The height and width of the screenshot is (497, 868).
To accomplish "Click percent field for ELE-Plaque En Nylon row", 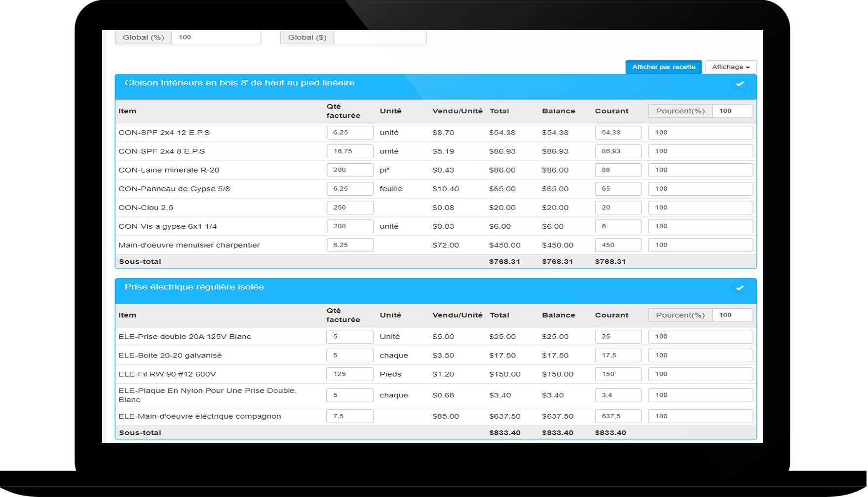I will pyautogui.click(x=700, y=395).
